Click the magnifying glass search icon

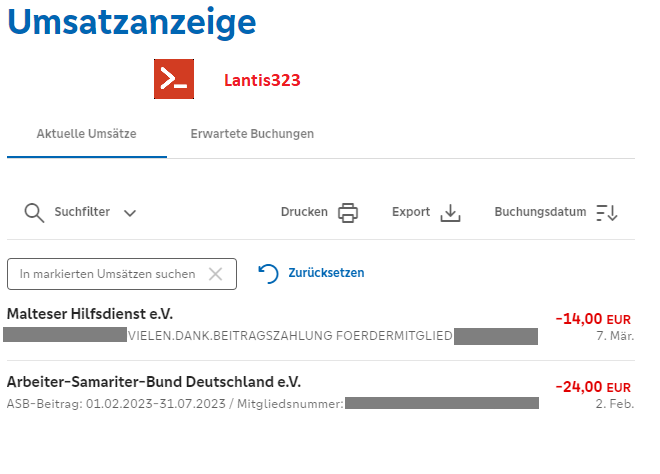tap(34, 212)
